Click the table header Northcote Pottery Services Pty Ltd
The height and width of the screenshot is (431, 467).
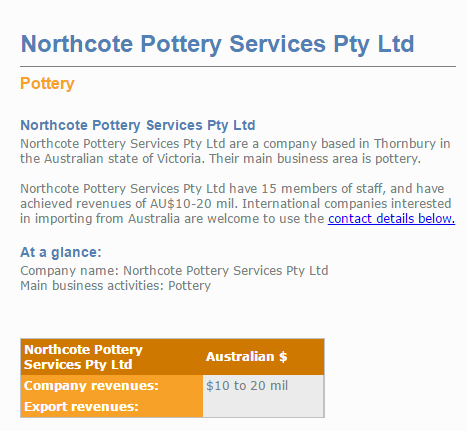(83, 357)
